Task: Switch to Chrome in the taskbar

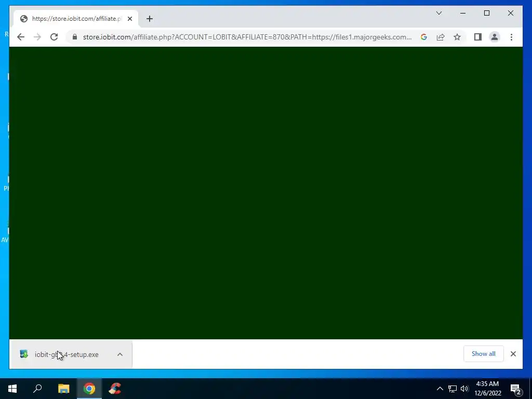Action: [89, 389]
